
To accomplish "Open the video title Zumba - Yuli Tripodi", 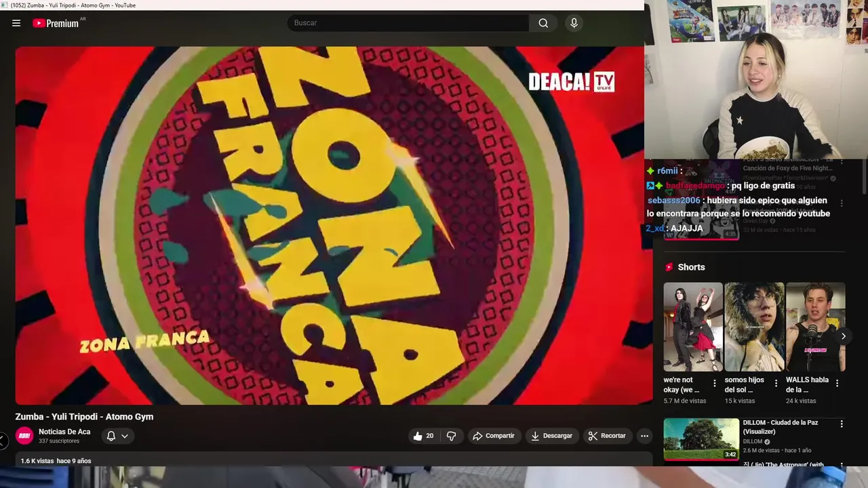I will click(x=84, y=417).
